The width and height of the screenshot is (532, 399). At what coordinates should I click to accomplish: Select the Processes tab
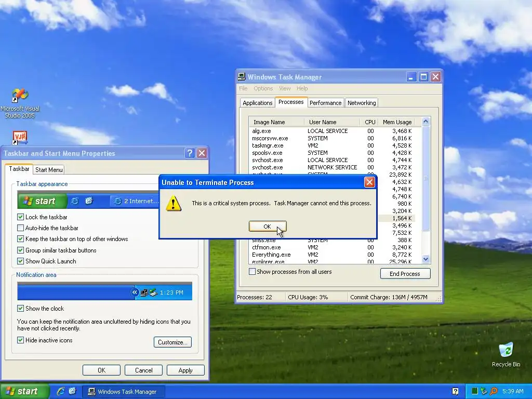[x=291, y=102]
